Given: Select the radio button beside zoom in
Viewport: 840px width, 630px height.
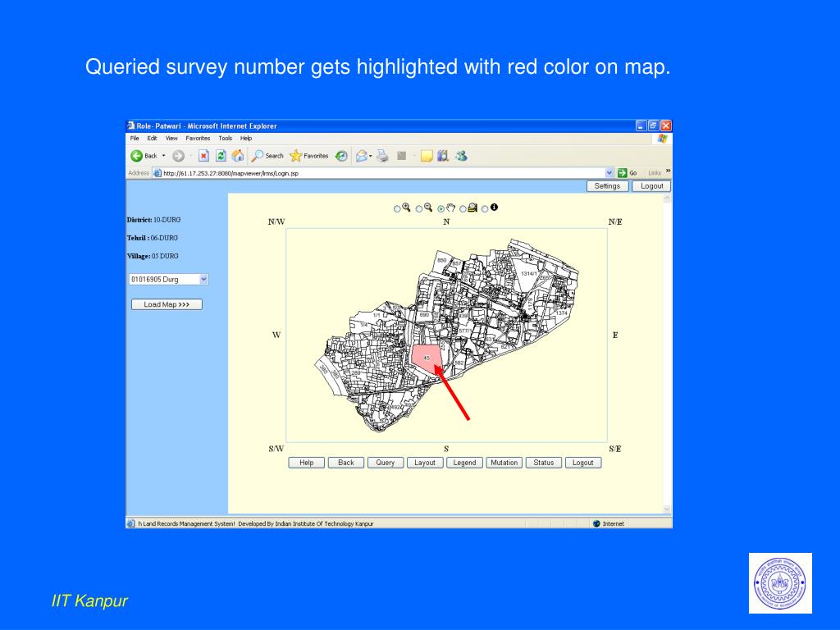Looking at the screenshot, I should click(x=397, y=208).
